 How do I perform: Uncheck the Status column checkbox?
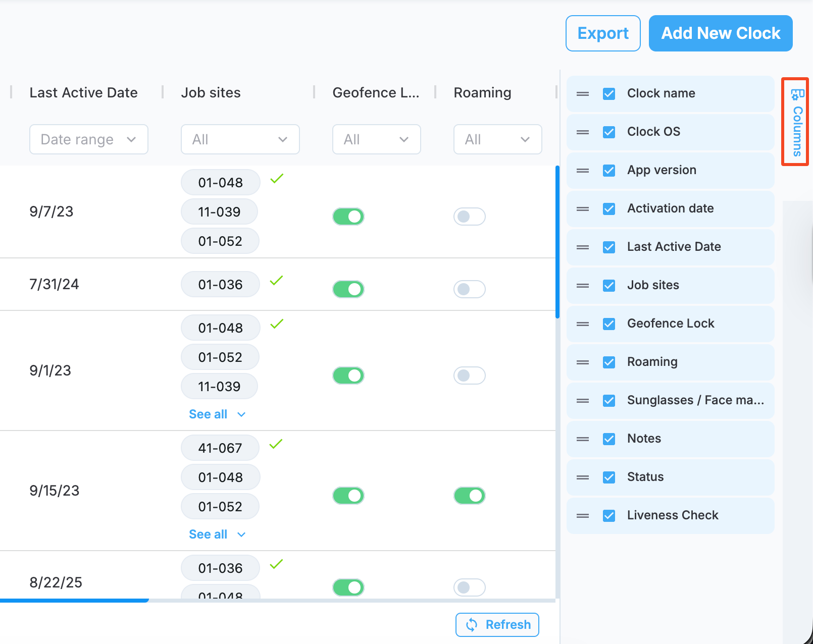pyautogui.click(x=609, y=477)
